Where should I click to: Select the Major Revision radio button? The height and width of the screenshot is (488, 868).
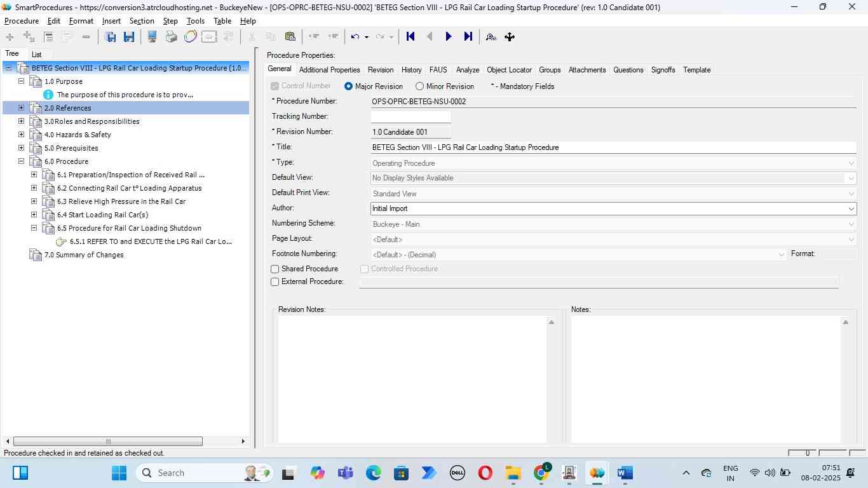point(348,86)
